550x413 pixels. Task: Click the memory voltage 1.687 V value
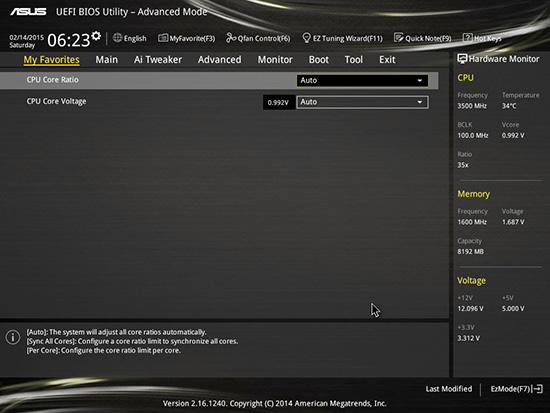(513, 222)
